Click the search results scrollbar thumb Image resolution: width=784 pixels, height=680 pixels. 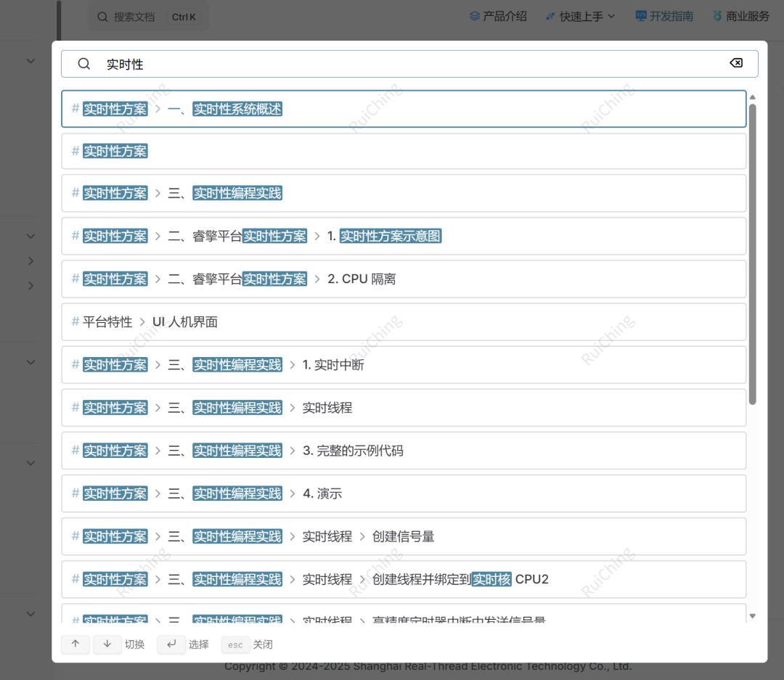point(753,254)
